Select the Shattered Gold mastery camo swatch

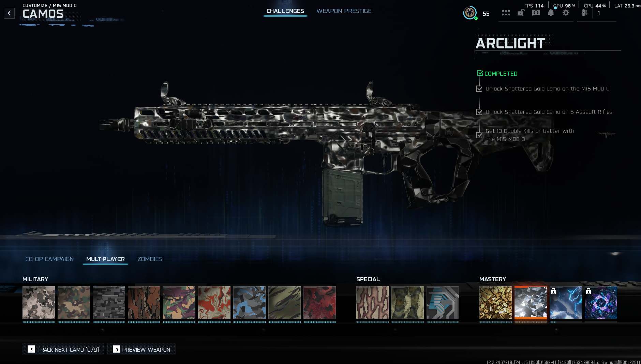point(495,303)
